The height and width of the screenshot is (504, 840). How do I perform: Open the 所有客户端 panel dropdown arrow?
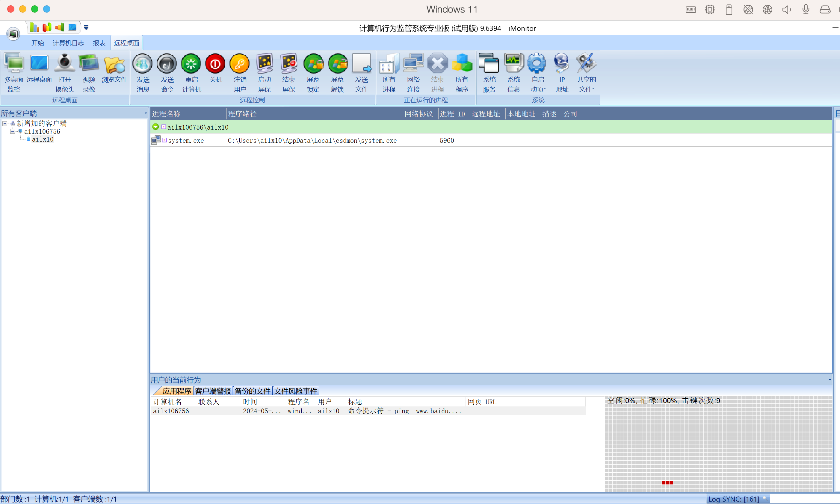pyautogui.click(x=146, y=113)
